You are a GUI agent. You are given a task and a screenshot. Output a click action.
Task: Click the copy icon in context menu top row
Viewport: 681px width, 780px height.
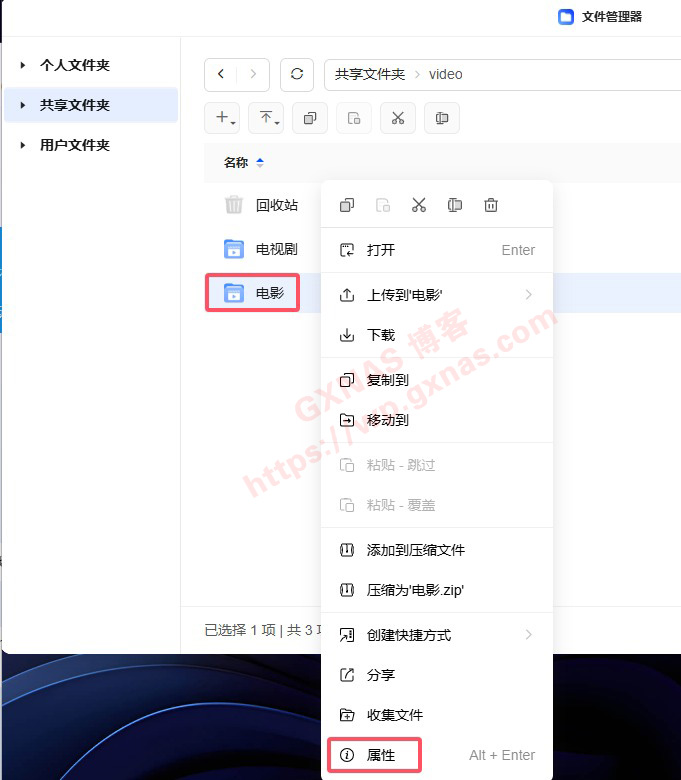point(347,205)
